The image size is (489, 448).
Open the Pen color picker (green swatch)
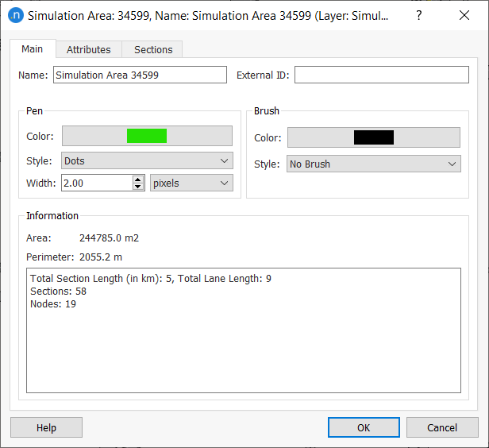(x=147, y=136)
